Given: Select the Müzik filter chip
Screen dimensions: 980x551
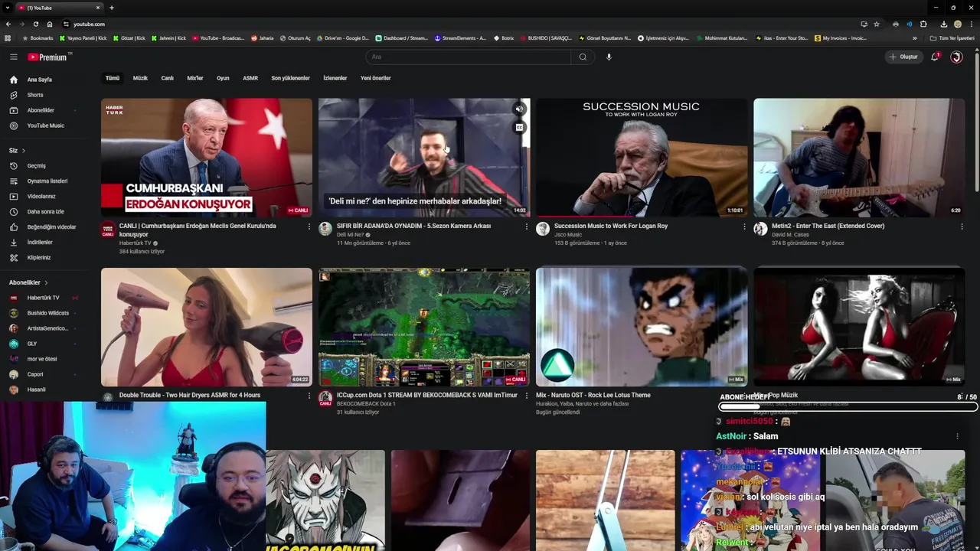Looking at the screenshot, I should pyautogui.click(x=140, y=78).
